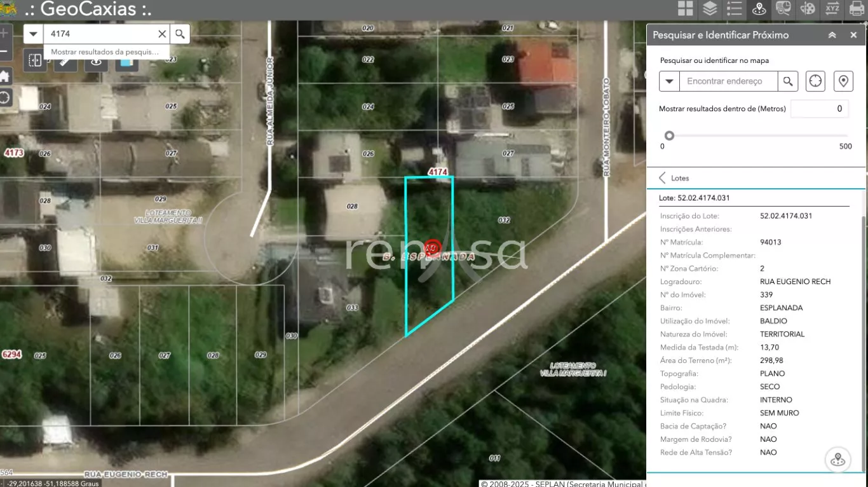Collapse the Pesquisar e Identificar Próximo panel
868x487 pixels.
pyautogui.click(x=832, y=35)
